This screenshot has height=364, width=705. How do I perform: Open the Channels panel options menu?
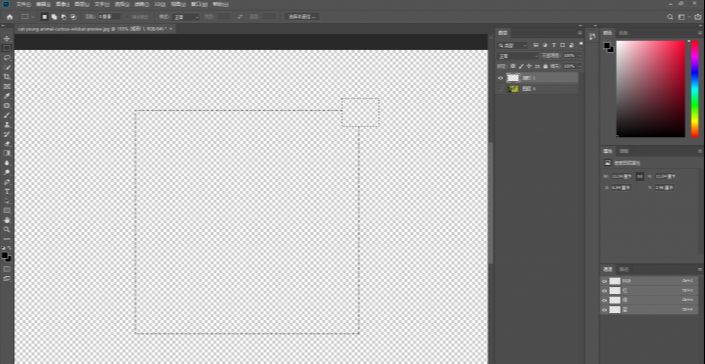tap(700, 269)
